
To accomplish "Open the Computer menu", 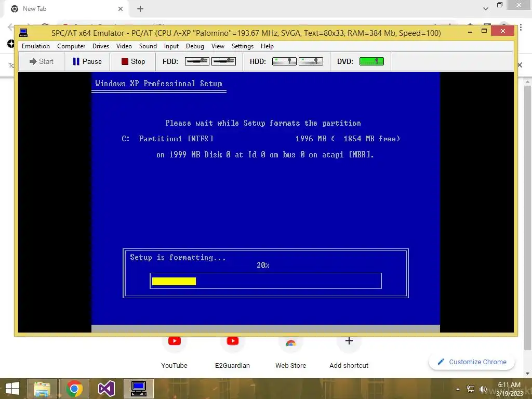I will click(71, 46).
